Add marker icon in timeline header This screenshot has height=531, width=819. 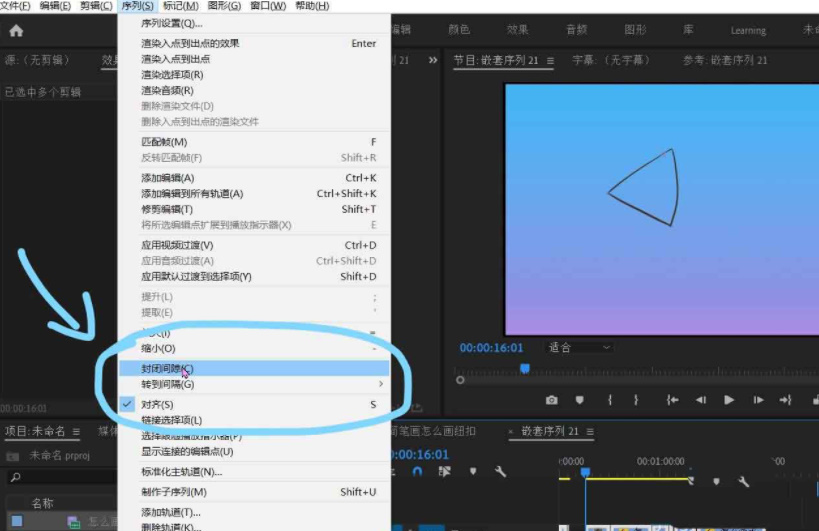(x=473, y=471)
